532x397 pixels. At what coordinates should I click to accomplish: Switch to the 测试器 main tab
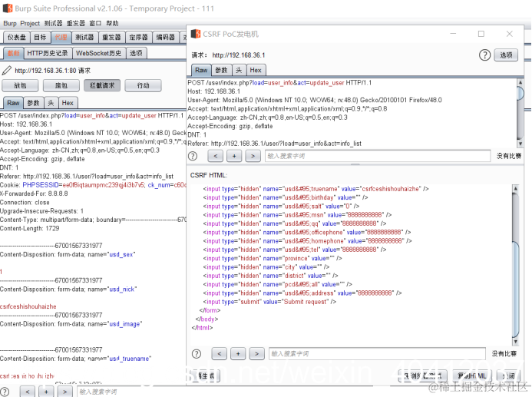pyautogui.click(x=84, y=37)
